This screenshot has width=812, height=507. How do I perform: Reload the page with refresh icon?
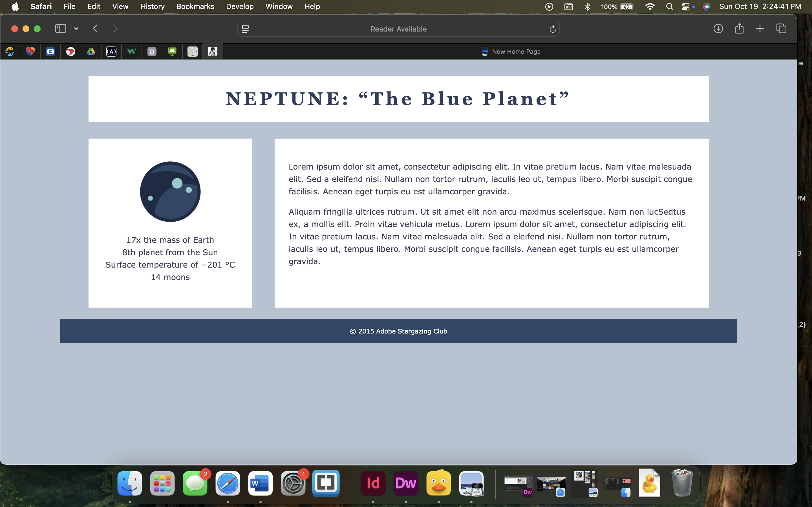[x=553, y=29]
